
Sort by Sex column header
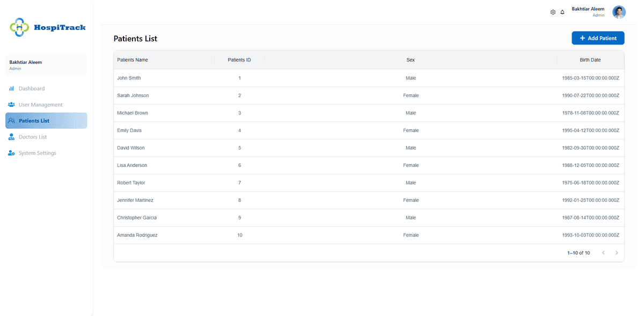(x=411, y=60)
